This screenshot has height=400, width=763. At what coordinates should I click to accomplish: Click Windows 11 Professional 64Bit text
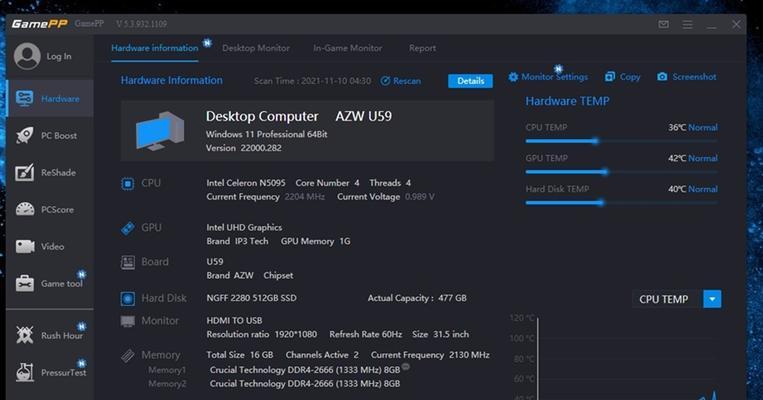(x=267, y=134)
